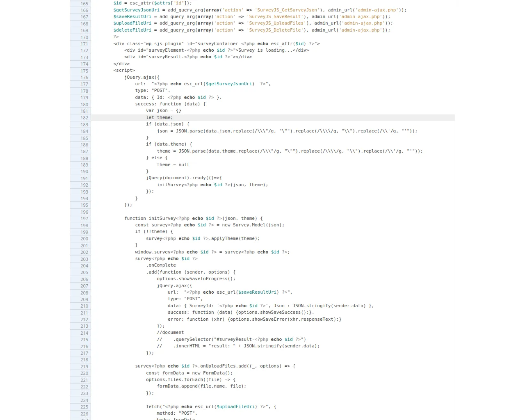Click 'new Survey.Model(json);' text
The width and height of the screenshot is (525, 420).
click(x=254, y=225)
